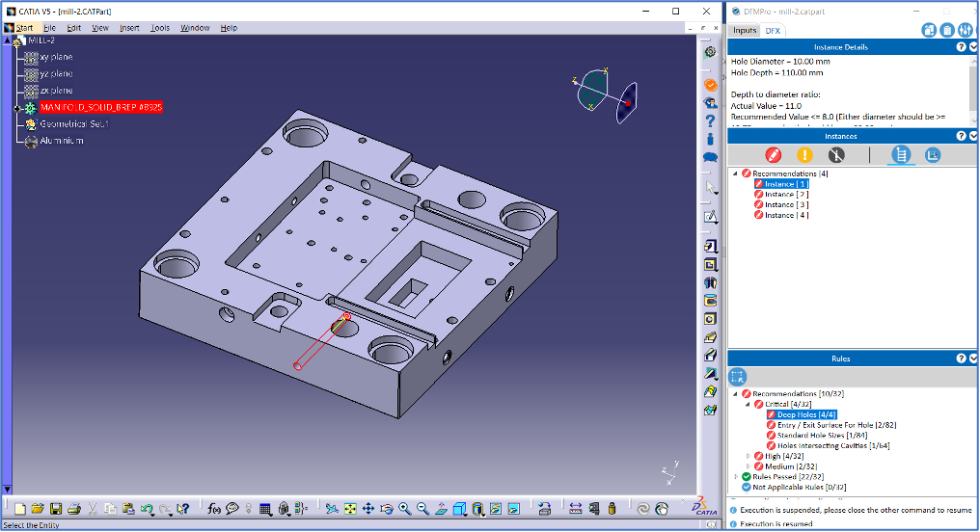This screenshot has width=980, height=532.
Task: Click the 3D compass in the viewport
Action: click(x=605, y=95)
